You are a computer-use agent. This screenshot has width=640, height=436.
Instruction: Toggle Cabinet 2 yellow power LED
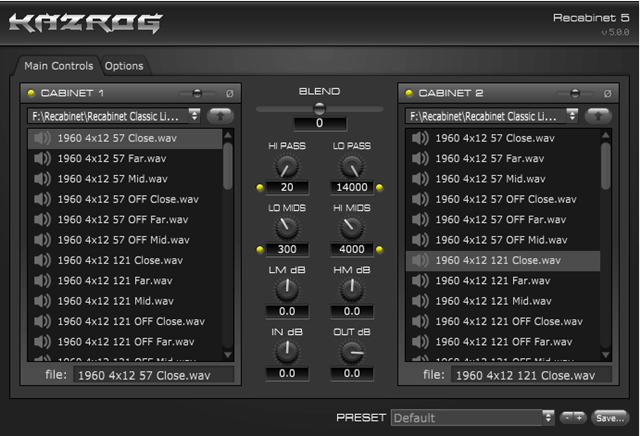409,93
